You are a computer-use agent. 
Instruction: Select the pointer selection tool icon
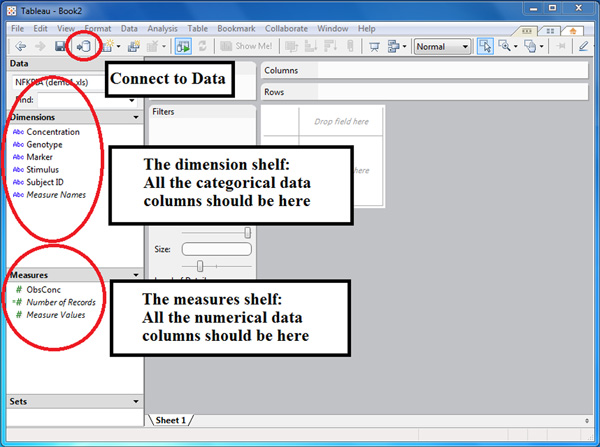pyautogui.click(x=485, y=46)
